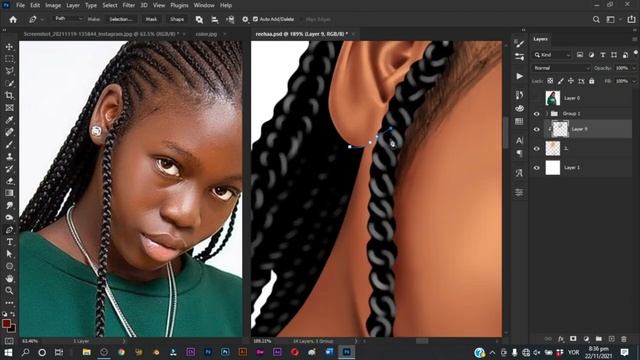Screen dimensions: 640x360
Task: Open the Opacity slider dropdown arrow
Action: 634,68
